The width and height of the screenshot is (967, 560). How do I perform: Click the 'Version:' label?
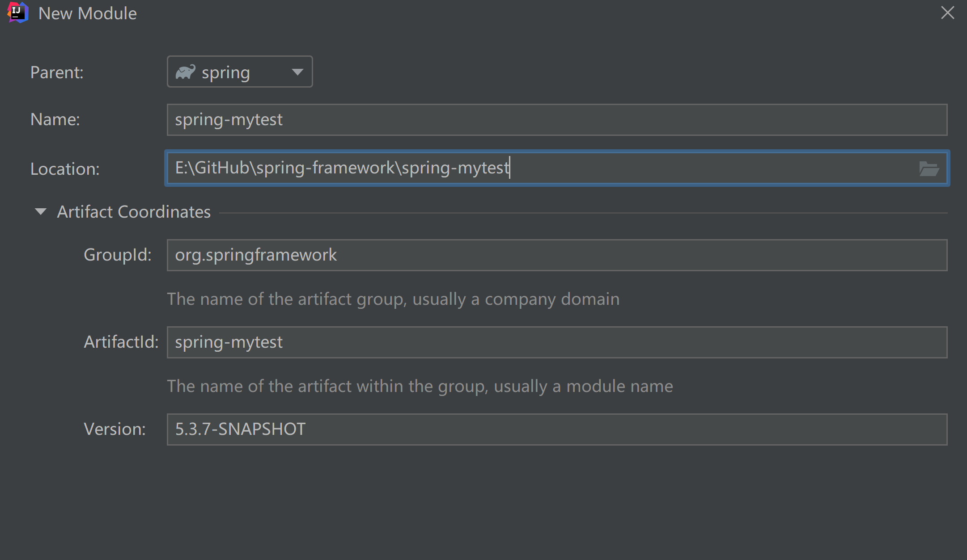tap(115, 429)
